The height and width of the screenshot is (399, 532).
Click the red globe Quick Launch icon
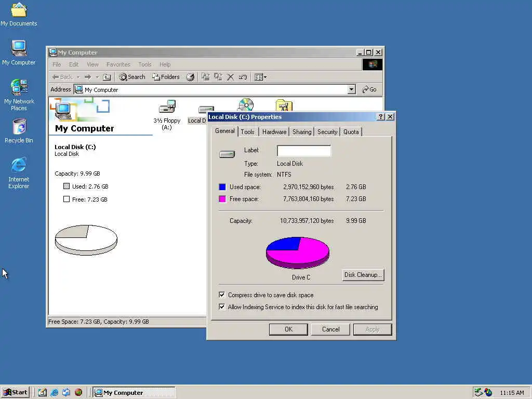point(78,392)
